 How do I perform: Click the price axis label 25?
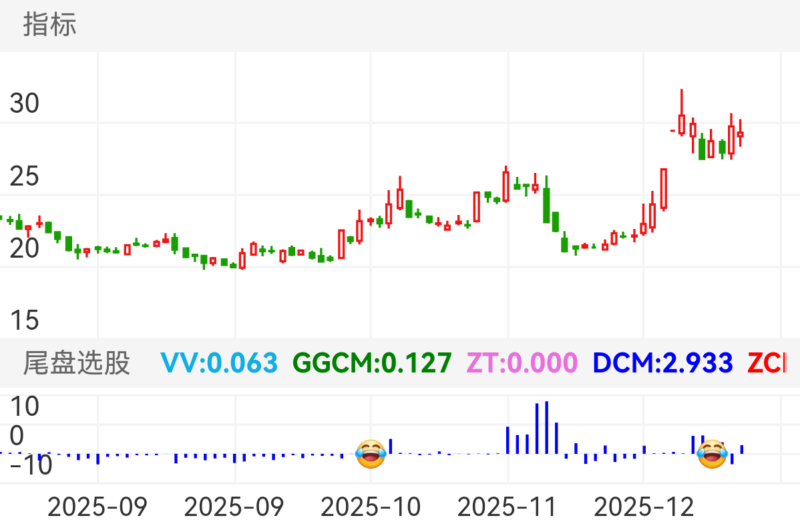point(25,177)
